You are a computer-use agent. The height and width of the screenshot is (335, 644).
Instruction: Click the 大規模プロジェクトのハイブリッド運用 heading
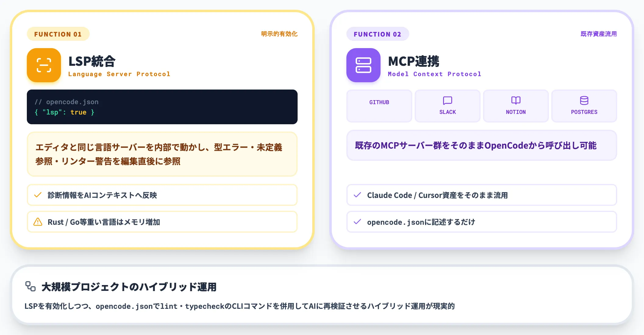129,287
